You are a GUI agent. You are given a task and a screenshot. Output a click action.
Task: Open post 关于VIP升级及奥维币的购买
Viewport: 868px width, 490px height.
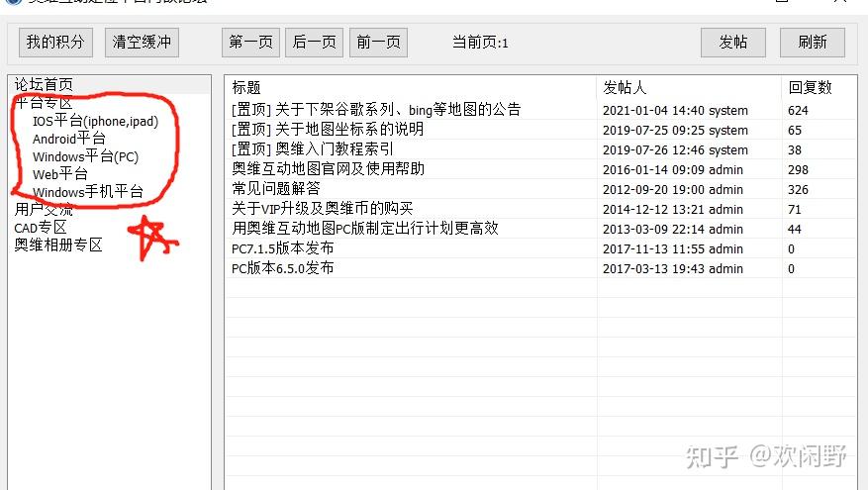click(323, 209)
